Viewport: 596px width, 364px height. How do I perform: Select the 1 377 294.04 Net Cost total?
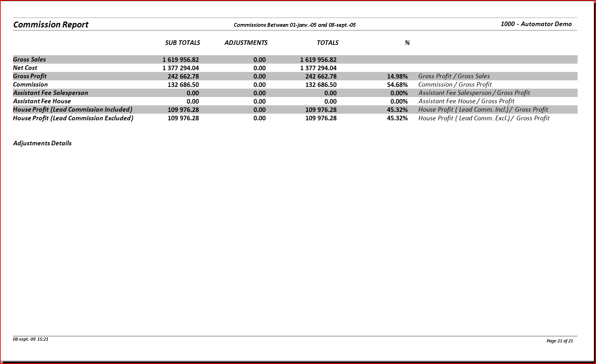[x=318, y=68]
